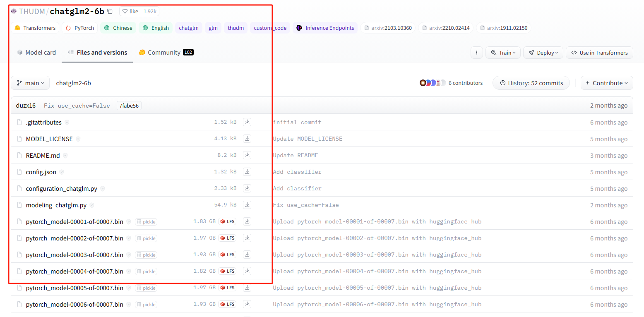Open the THUDM organization link
644x317 pixels.
click(x=32, y=11)
